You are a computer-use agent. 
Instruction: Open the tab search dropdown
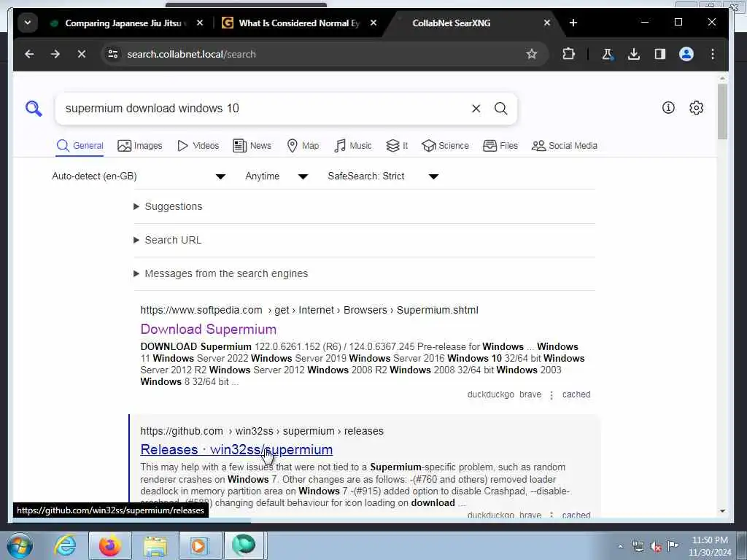28,23
